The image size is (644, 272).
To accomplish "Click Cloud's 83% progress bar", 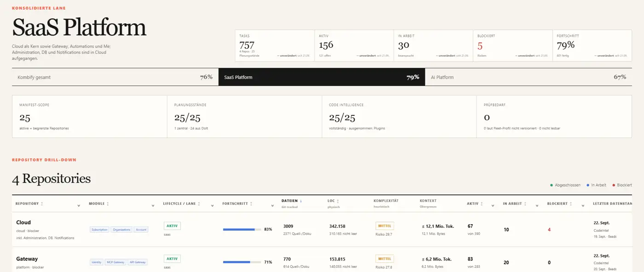I will coord(242,229).
